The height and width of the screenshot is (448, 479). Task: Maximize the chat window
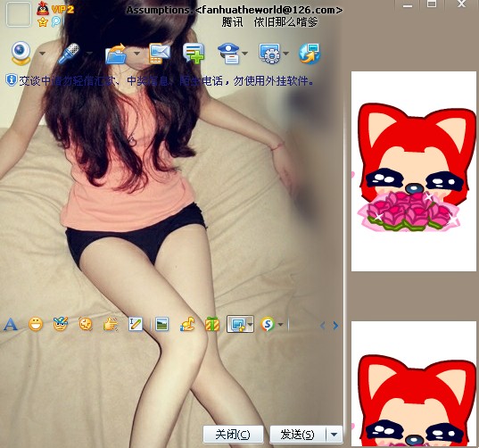432,4
